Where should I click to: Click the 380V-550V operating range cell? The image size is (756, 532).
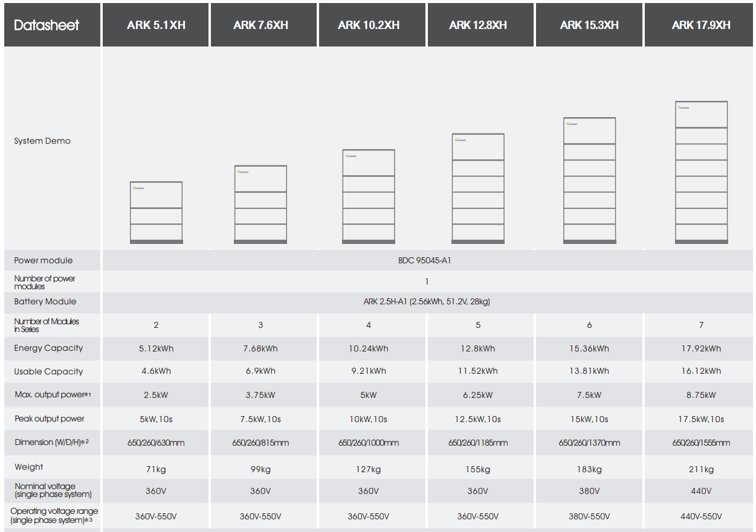589,516
